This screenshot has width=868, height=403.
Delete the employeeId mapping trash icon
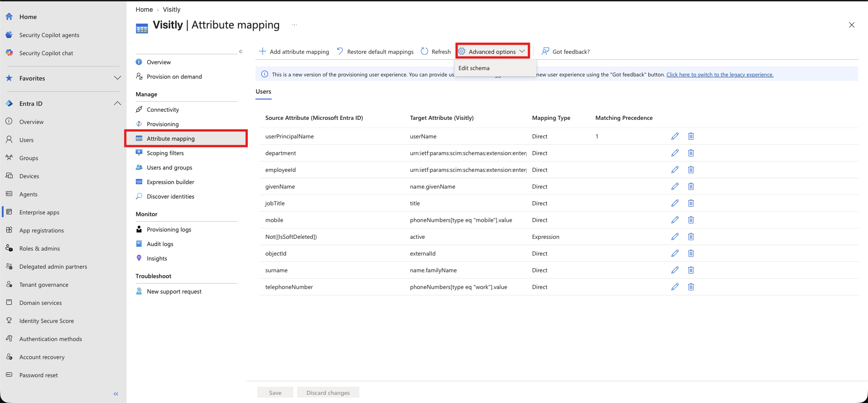tap(691, 170)
